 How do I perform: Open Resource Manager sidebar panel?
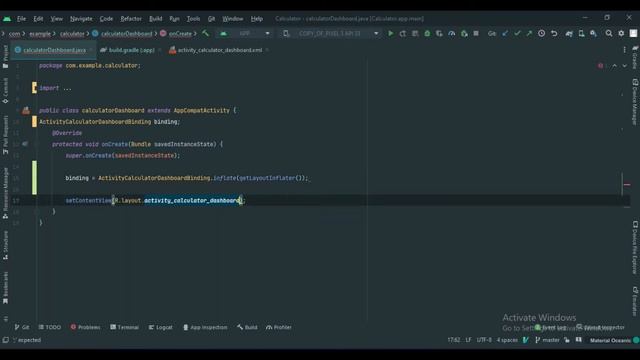(5, 193)
